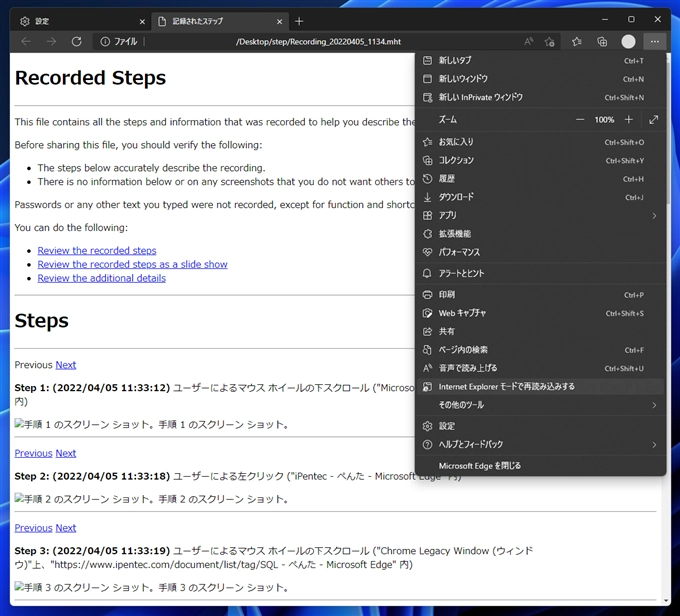Open the Collections toolbar icon
Screen dimensions: 680x616
(x=602, y=42)
